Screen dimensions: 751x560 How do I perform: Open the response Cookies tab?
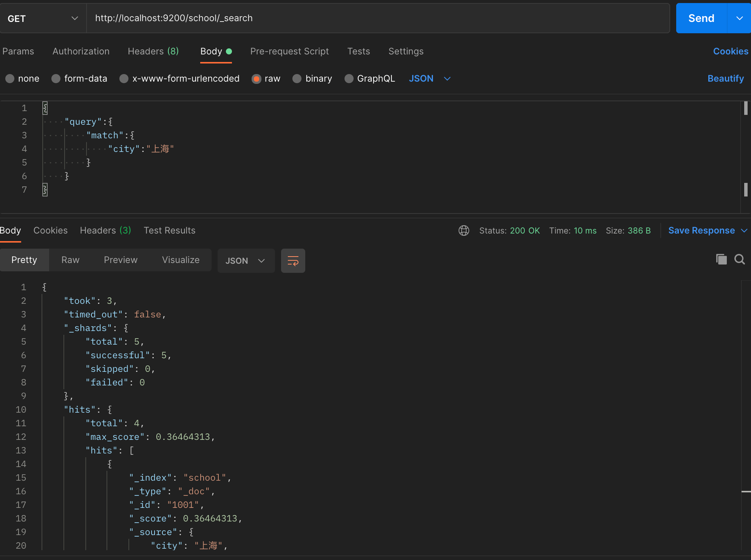pos(51,230)
